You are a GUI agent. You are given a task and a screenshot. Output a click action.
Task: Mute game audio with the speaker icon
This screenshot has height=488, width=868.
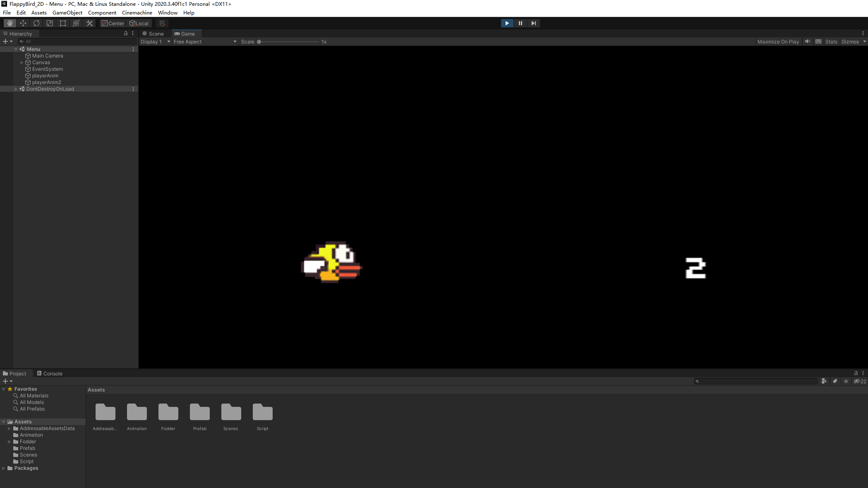pyautogui.click(x=808, y=41)
